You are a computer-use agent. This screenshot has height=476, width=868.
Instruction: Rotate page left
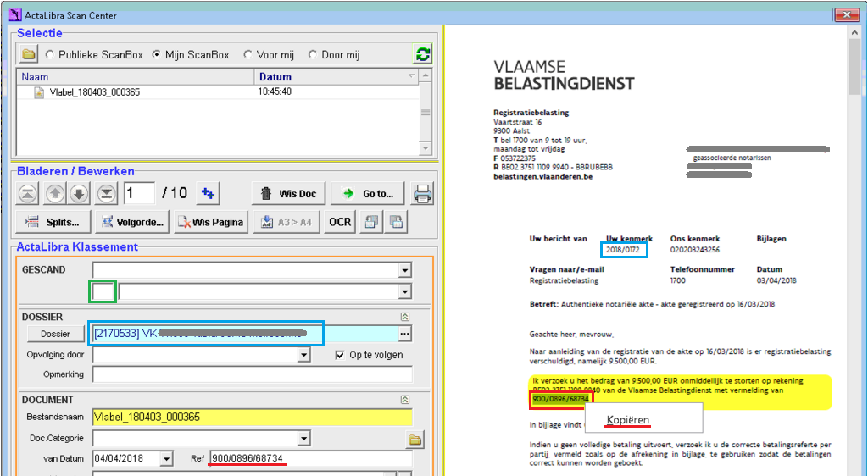371,222
